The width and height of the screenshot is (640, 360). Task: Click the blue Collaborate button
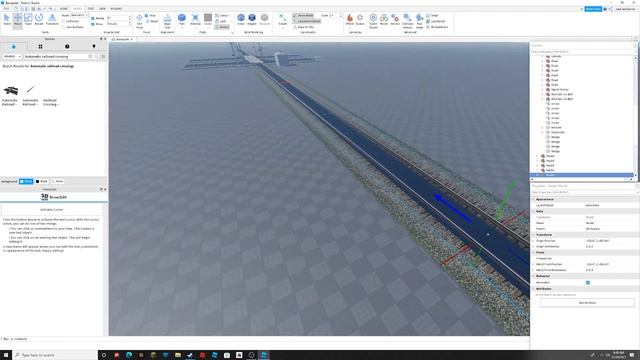(x=593, y=9)
